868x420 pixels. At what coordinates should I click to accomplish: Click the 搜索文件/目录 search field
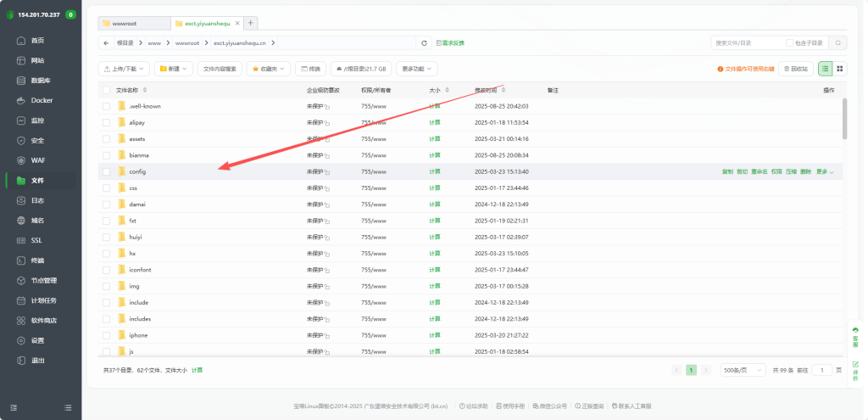(x=746, y=42)
